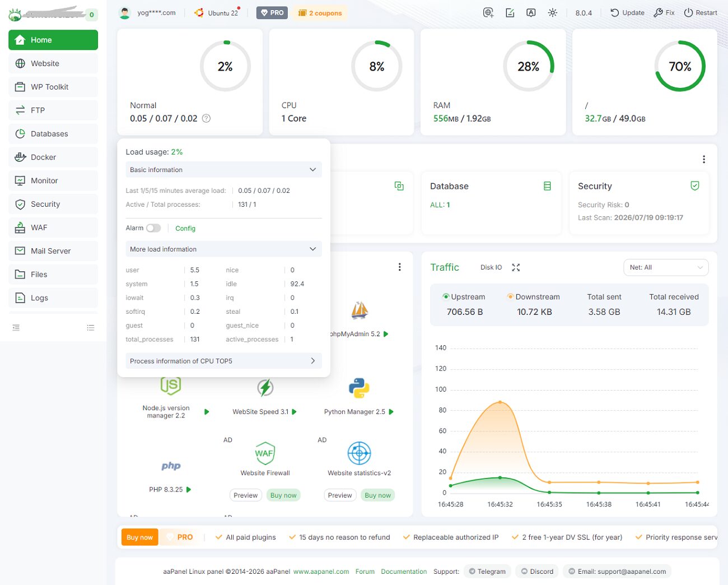
Task: Click the Fix wrench button
Action: tap(664, 13)
